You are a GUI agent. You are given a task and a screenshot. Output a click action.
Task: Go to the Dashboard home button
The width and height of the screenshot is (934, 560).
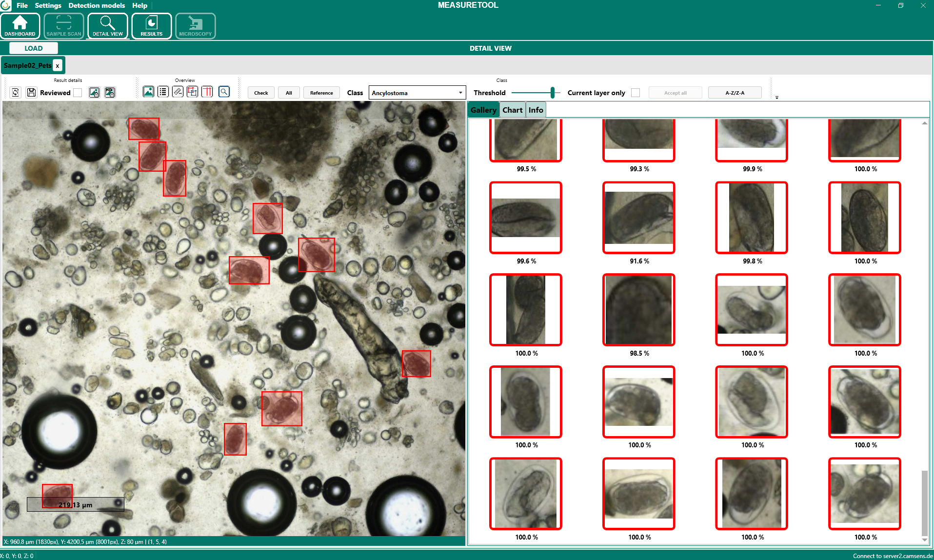20,26
